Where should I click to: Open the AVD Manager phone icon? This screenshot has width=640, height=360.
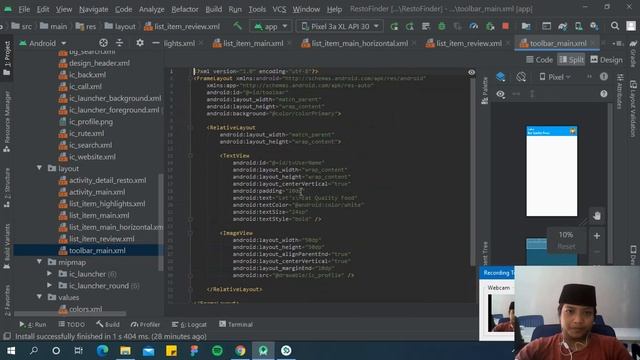tap(578, 27)
